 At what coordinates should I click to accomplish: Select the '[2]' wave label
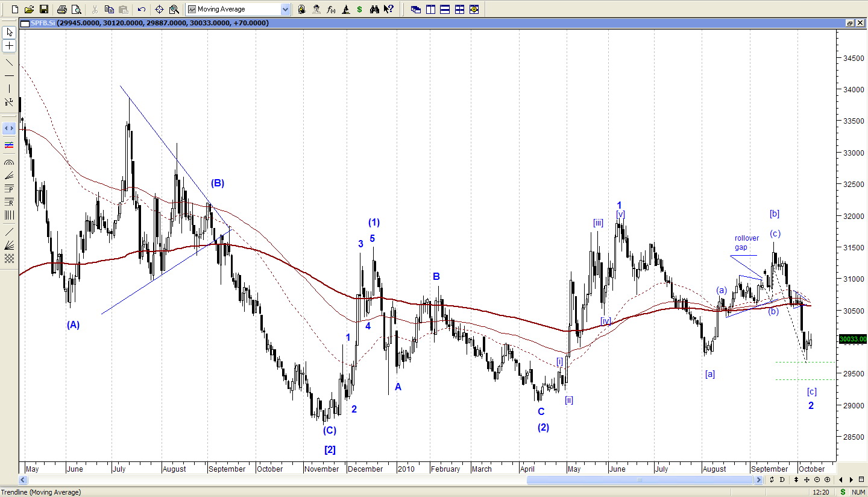click(330, 449)
